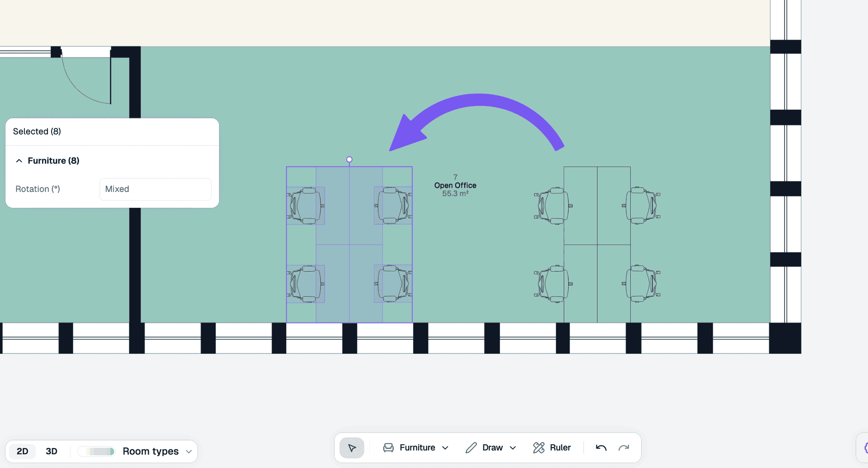Image resolution: width=868 pixels, height=468 pixels.
Task: Switch to 2D view
Action: pyautogui.click(x=22, y=451)
